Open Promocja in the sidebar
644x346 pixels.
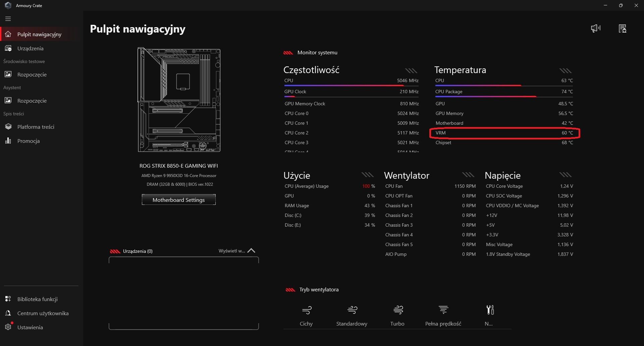[x=42, y=141]
